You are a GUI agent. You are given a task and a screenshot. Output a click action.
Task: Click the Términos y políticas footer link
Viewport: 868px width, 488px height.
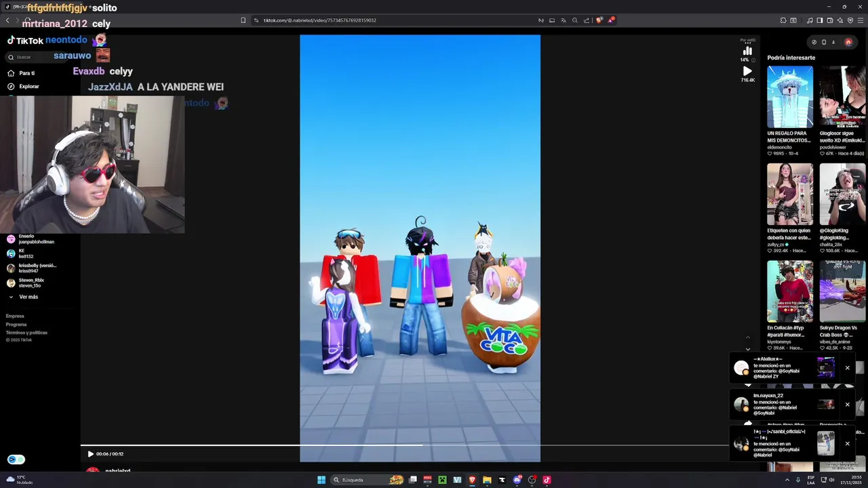[26, 333]
